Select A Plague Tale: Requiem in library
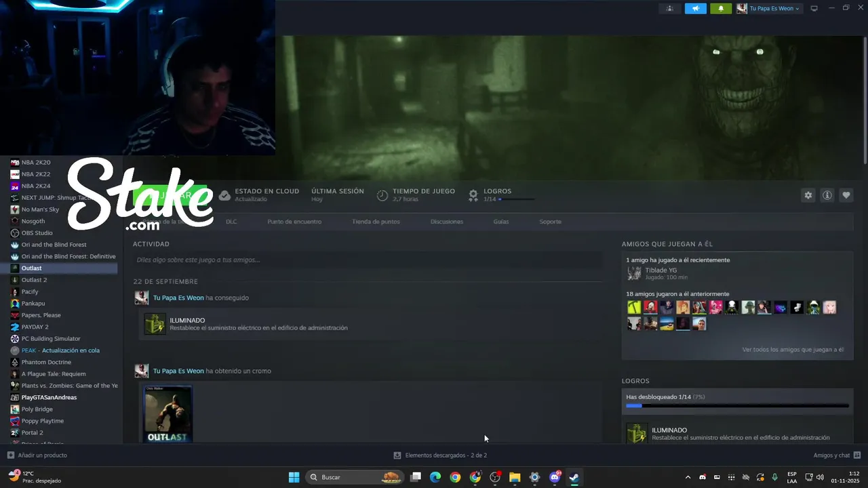Screen dimensions: 868x488 click(54, 373)
